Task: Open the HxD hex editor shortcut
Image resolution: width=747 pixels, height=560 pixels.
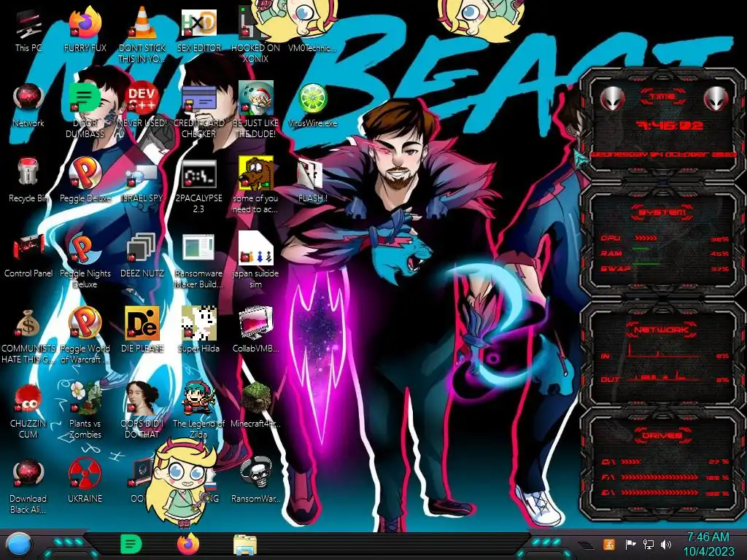Action: point(198,23)
